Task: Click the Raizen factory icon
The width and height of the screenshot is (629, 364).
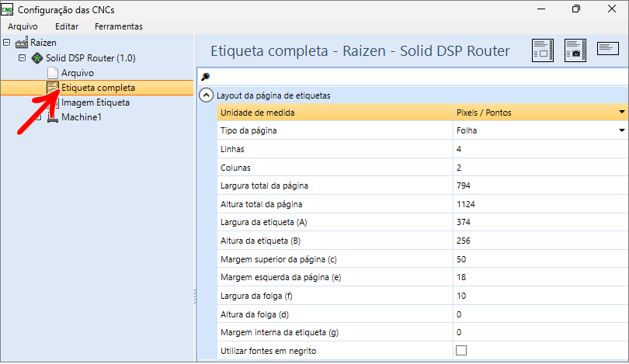Action: [x=22, y=43]
